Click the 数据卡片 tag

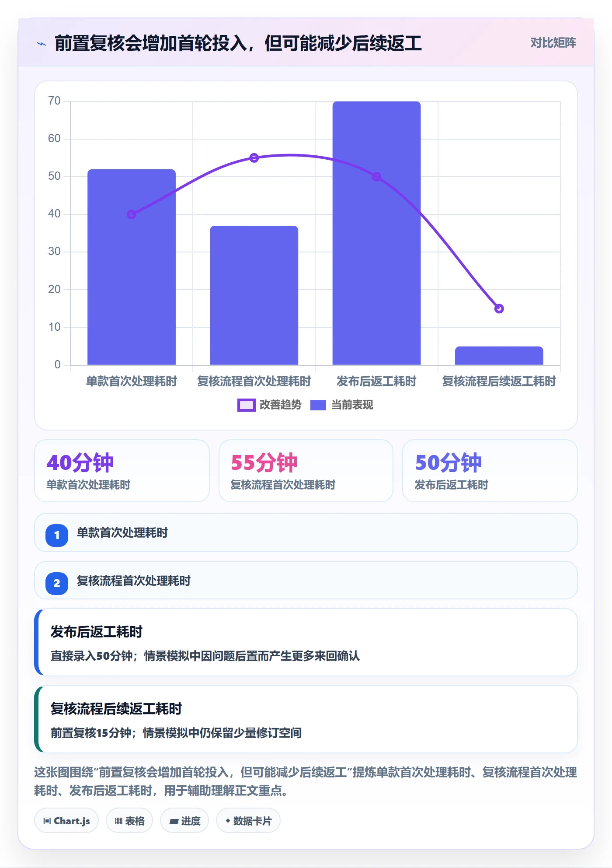point(248,821)
